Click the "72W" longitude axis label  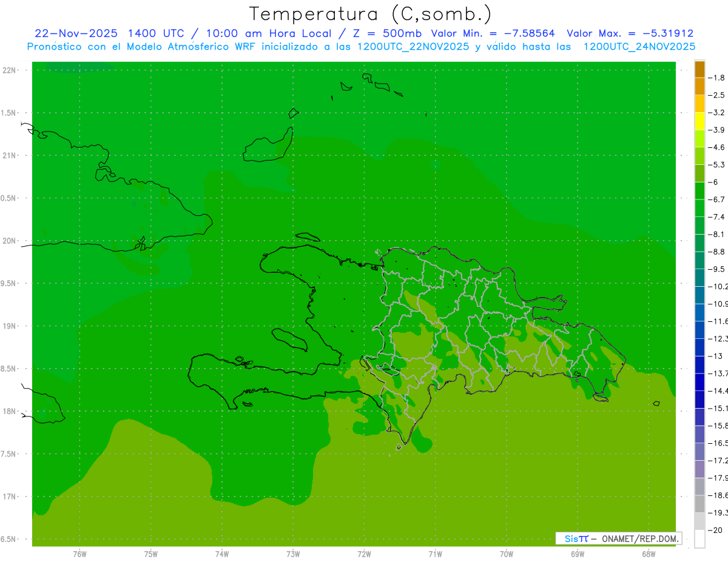365,554
